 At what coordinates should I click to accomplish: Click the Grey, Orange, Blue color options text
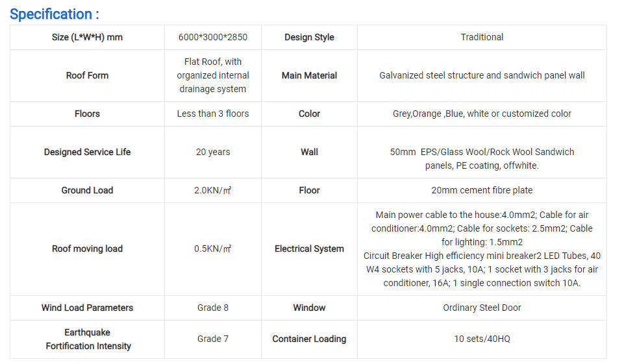[482, 114]
